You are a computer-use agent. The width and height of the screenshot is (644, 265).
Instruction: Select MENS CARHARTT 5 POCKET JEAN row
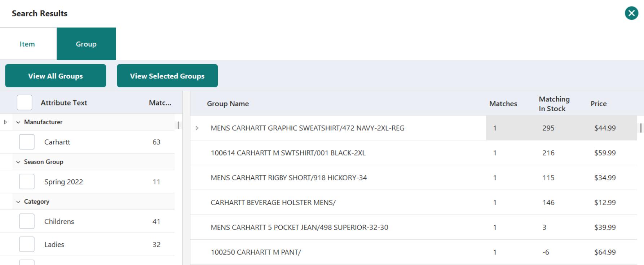tap(414, 227)
